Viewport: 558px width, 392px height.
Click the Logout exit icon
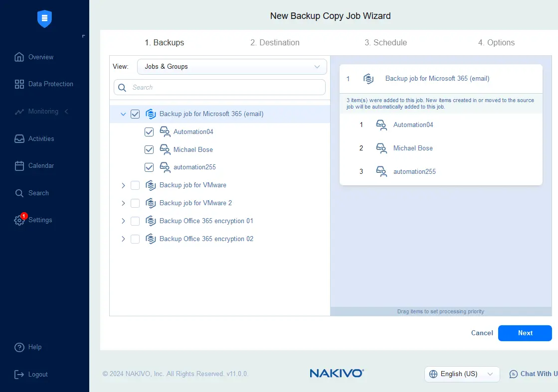[x=19, y=374]
